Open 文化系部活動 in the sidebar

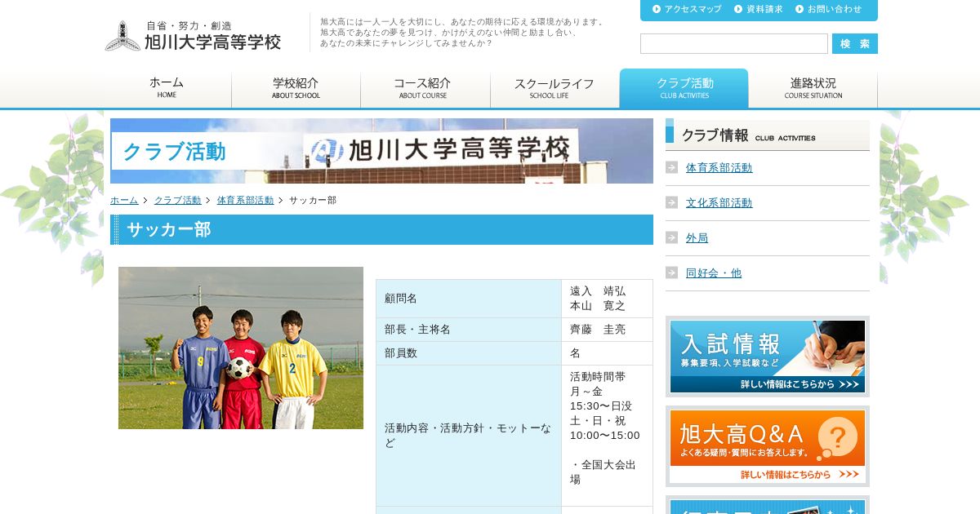pyautogui.click(x=719, y=202)
